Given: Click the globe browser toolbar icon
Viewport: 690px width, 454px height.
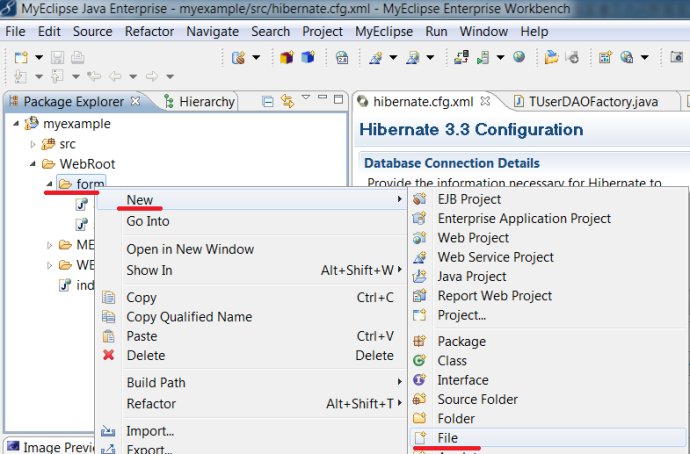Looking at the screenshot, I should 519,57.
